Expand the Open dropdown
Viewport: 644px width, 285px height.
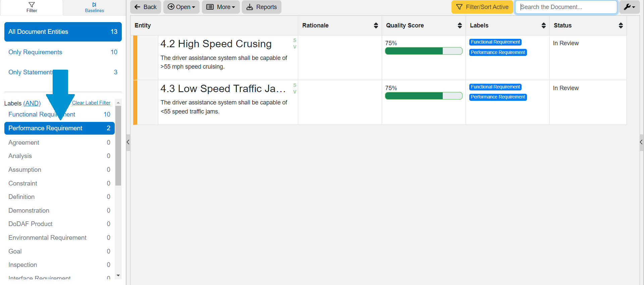181,7
